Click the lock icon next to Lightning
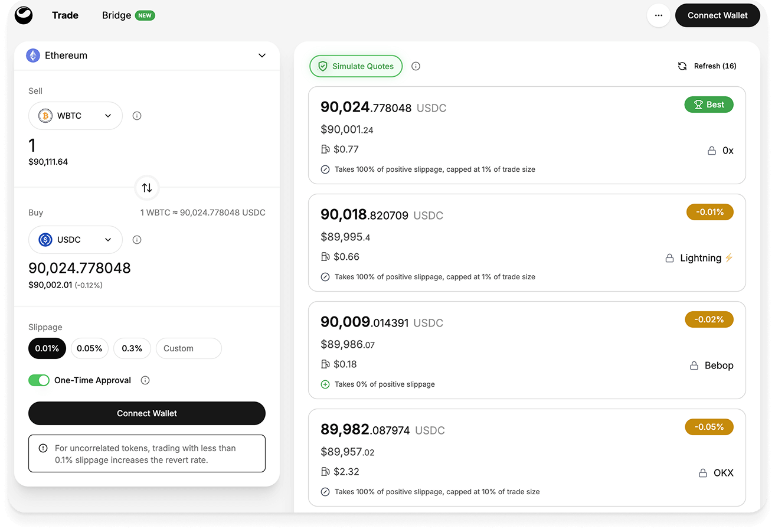Viewport: 775px width, 532px height. [x=669, y=258]
